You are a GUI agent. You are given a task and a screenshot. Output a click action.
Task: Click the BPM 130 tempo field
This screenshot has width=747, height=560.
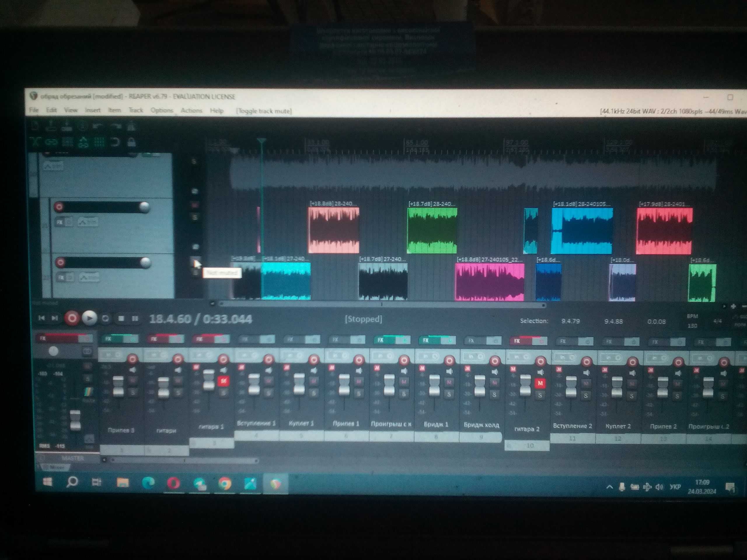tap(692, 325)
